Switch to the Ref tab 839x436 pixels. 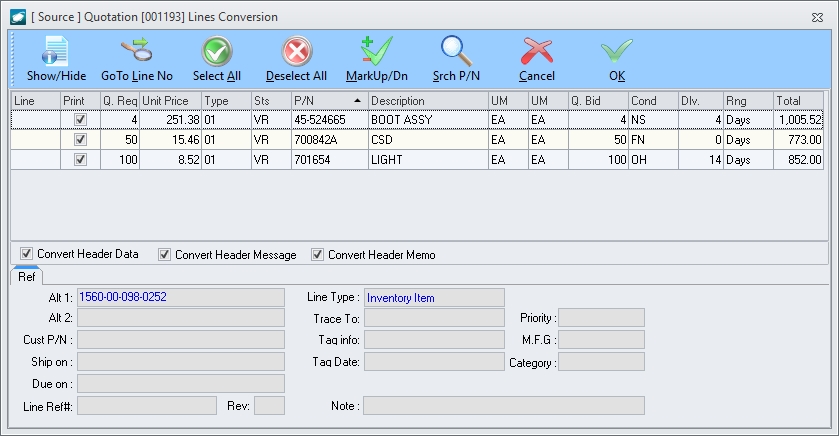coord(26,277)
